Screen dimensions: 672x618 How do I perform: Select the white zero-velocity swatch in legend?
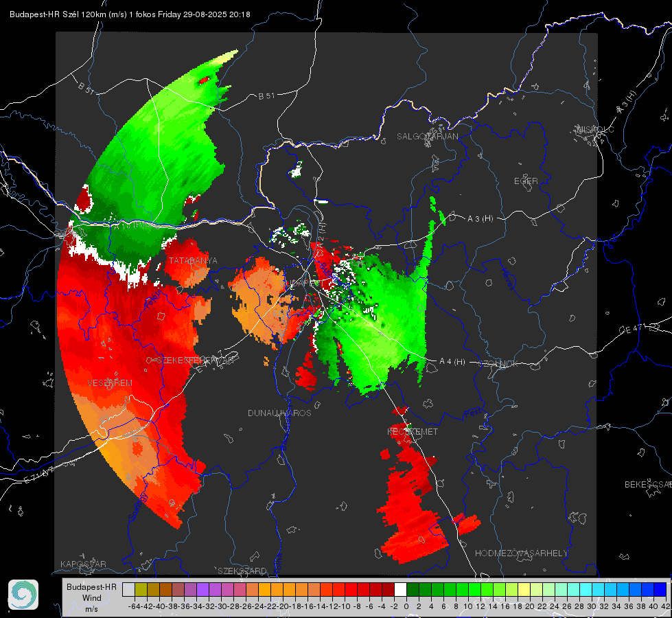(400, 590)
